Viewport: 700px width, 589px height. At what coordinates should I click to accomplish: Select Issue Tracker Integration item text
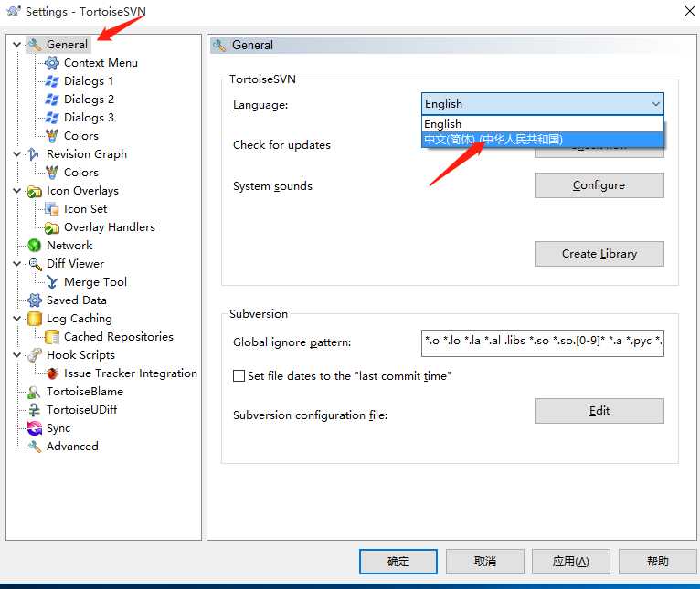(131, 373)
